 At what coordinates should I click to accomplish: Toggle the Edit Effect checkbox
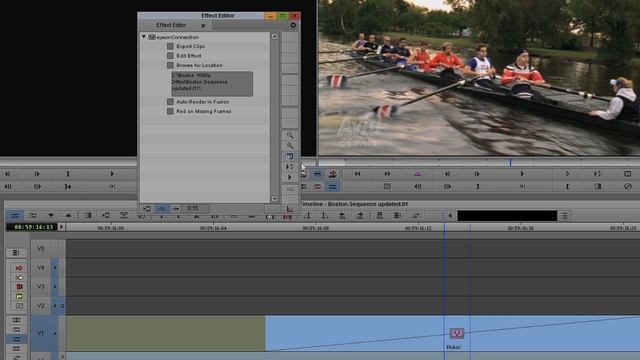[170, 56]
